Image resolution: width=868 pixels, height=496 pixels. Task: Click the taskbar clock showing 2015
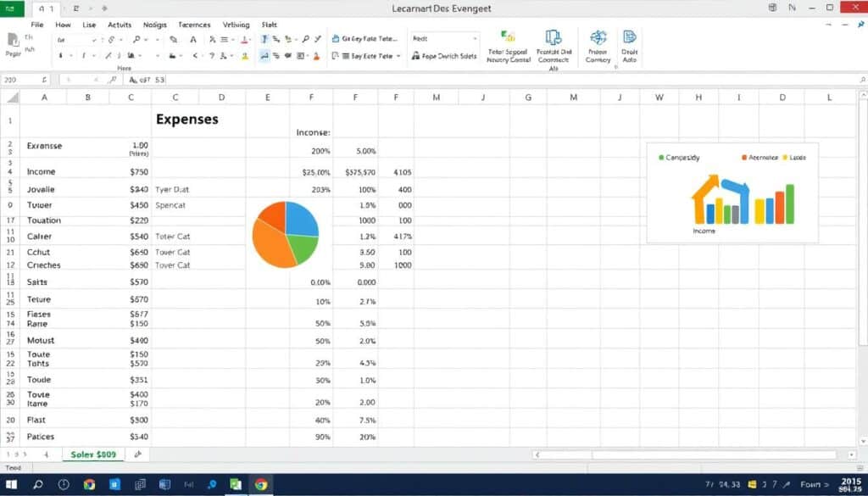click(x=851, y=484)
